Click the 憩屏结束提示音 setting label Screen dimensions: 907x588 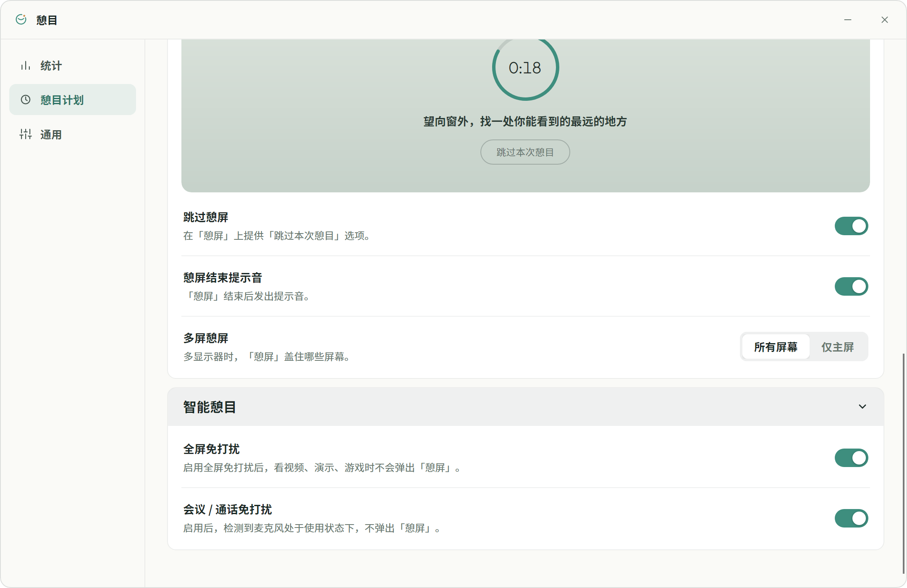tap(223, 278)
